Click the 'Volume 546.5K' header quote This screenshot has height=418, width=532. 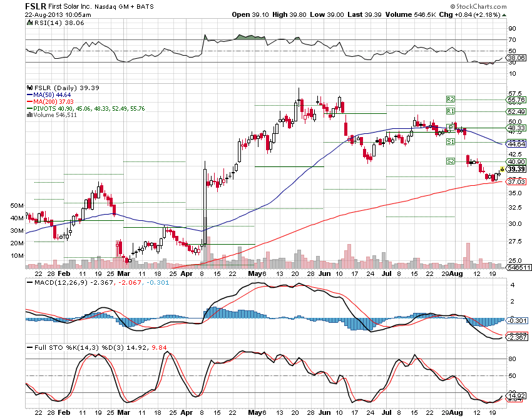point(411,15)
